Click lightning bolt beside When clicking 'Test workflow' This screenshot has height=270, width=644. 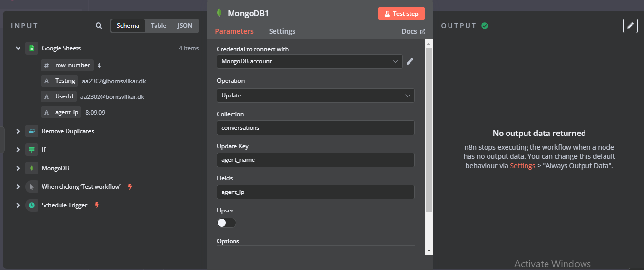130,187
